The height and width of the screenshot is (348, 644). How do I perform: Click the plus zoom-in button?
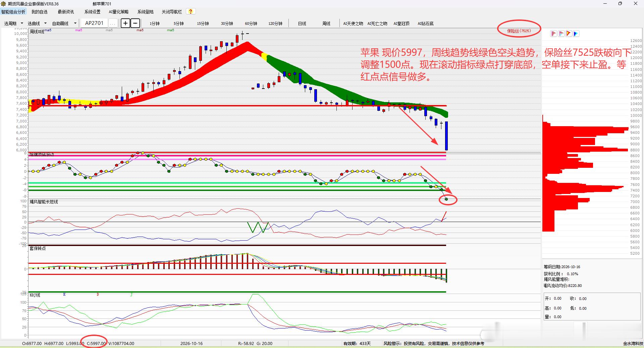tap(125, 23)
